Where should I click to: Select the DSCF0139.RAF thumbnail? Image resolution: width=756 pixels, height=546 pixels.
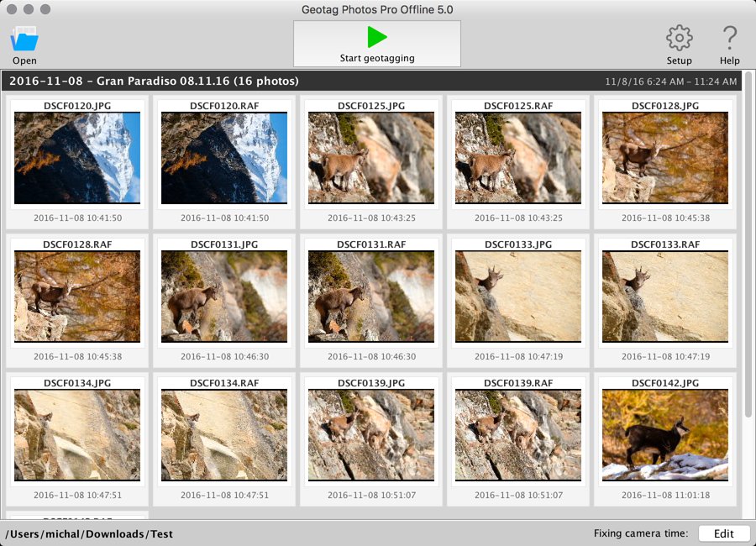tap(518, 434)
